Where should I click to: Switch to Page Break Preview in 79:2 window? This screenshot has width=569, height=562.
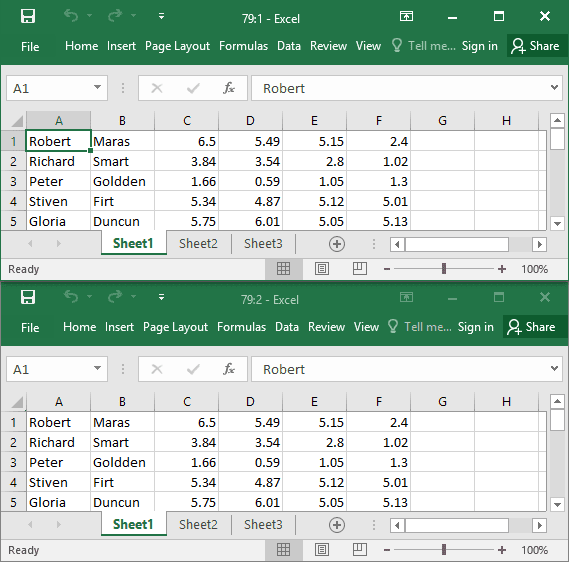pos(360,550)
